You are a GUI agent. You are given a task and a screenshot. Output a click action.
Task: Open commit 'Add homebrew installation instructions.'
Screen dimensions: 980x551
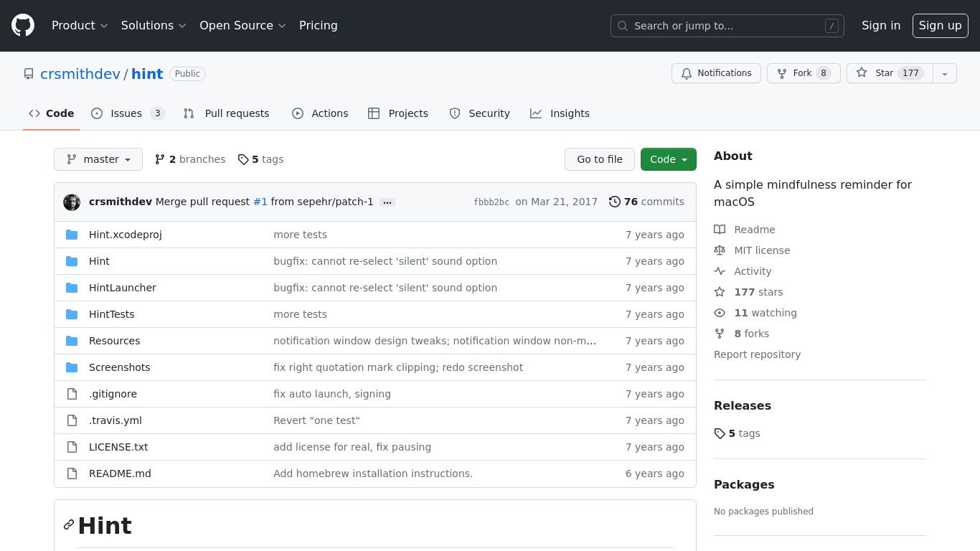[x=373, y=474]
